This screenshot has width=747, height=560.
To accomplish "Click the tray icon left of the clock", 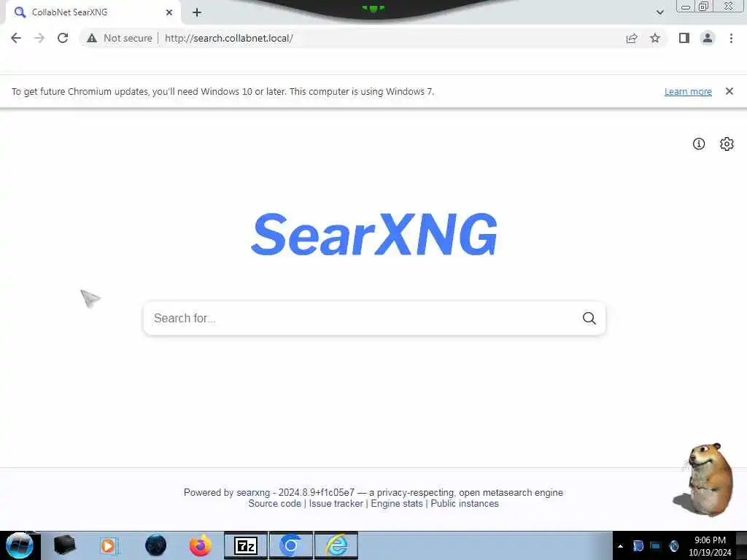I will pos(673,546).
